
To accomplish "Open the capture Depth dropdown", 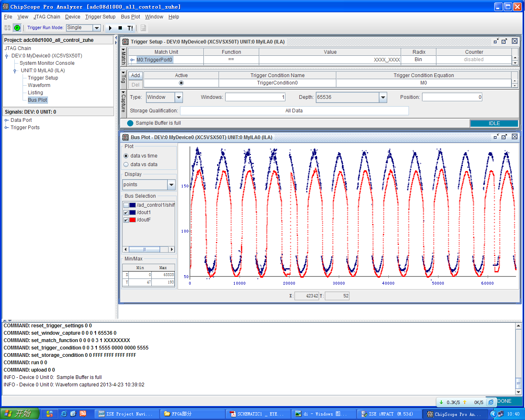I will [x=383, y=97].
